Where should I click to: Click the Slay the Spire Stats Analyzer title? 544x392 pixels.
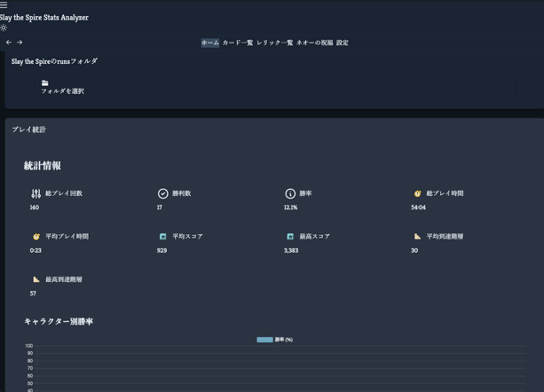[x=43, y=17]
